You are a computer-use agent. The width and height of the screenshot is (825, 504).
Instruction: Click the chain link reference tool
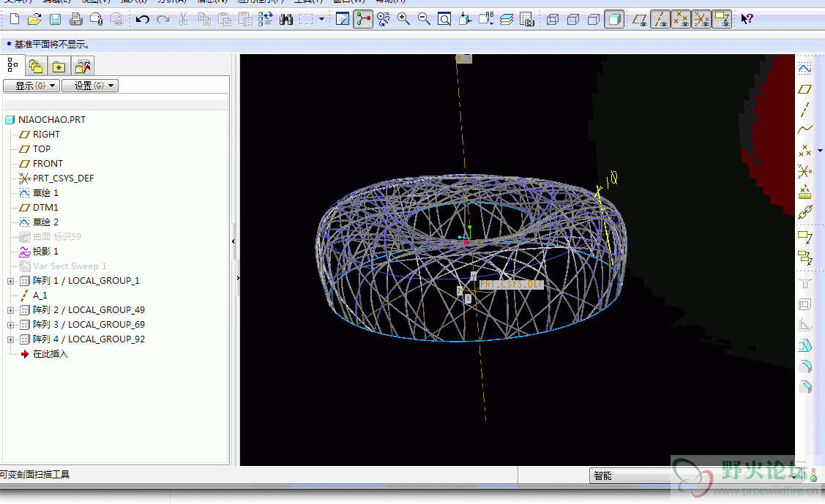805,212
